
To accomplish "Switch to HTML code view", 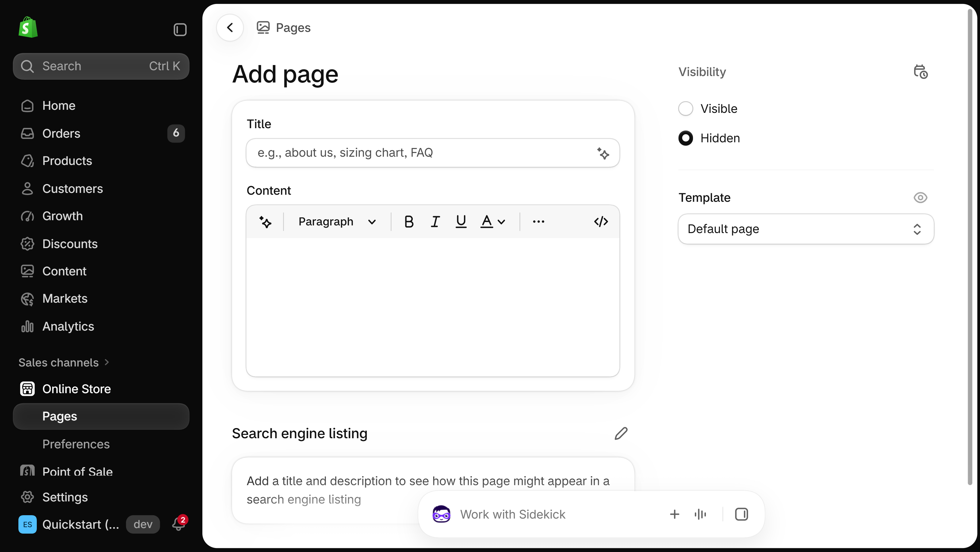I will click(601, 222).
